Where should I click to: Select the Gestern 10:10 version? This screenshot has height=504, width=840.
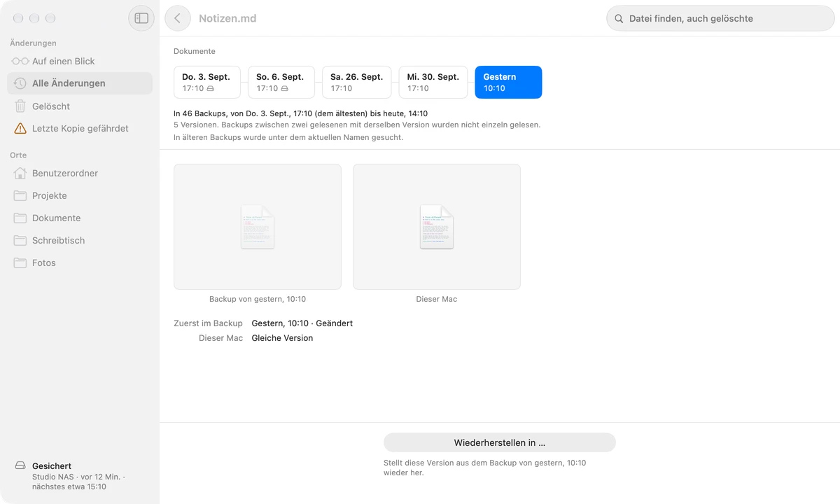tap(508, 83)
